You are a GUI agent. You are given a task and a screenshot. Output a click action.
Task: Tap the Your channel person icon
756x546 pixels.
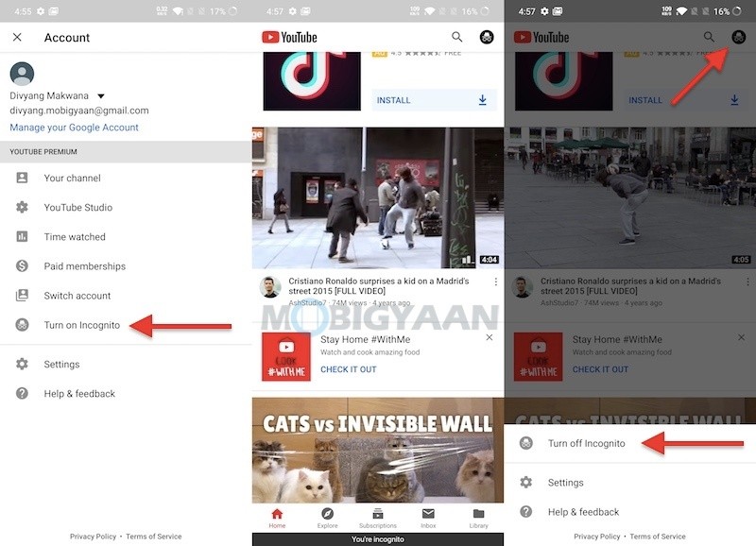click(22, 178)
